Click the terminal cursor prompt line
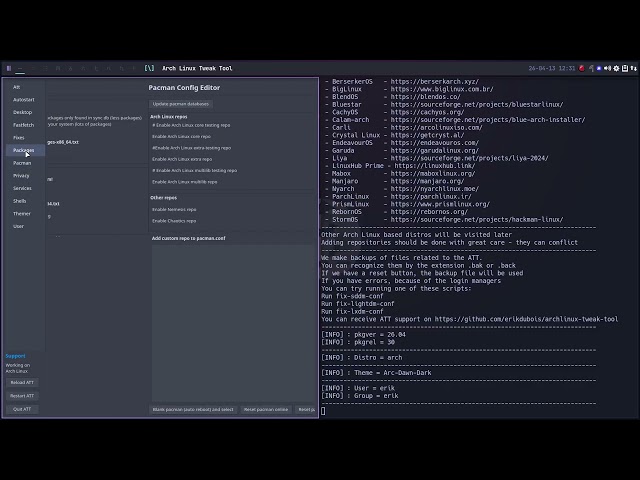Screen dimensions: 640x480 [323, 411]
